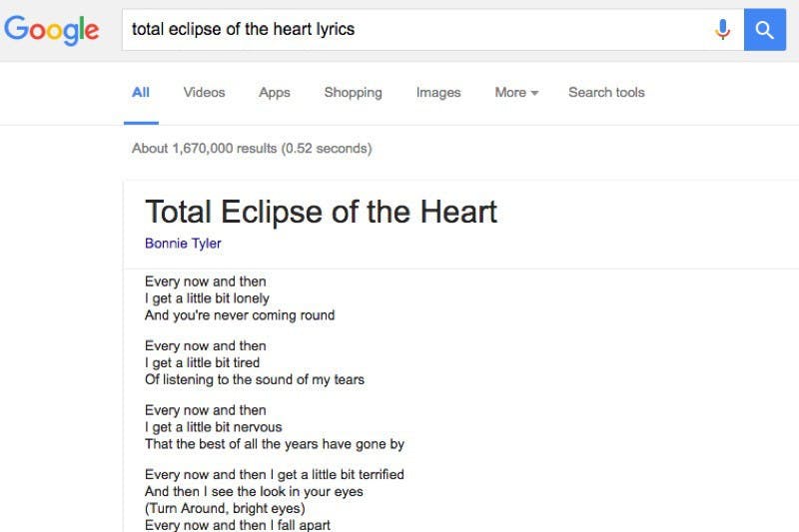Click lyric line 'I get a little bit lonely'
Viewport: 799px width, 532px height.
click(207, 298)
